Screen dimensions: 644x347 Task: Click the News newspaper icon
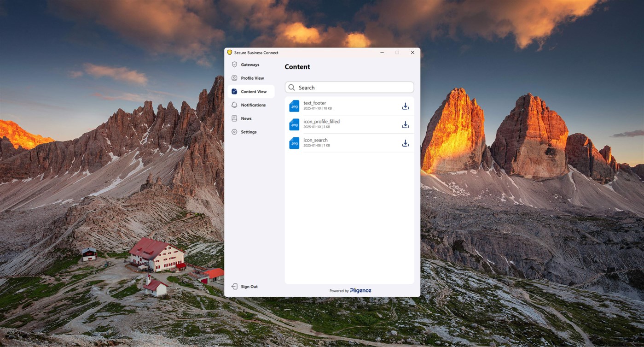234,118
